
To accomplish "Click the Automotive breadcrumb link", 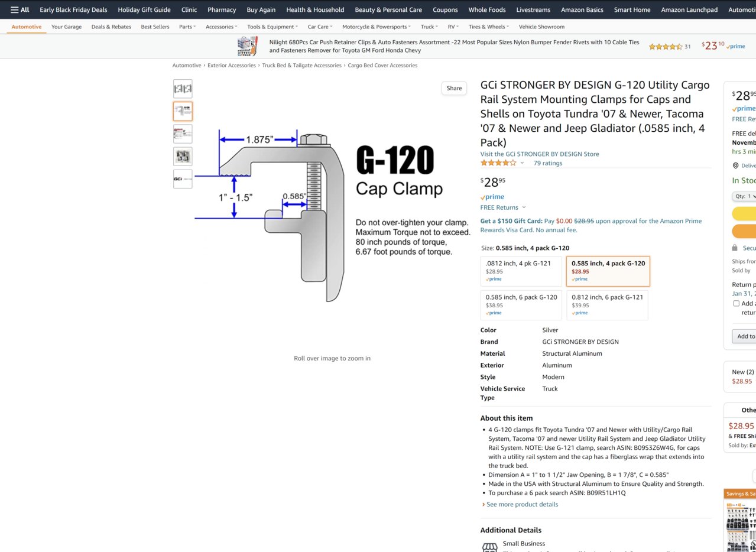I will click(x=187, y=66).
